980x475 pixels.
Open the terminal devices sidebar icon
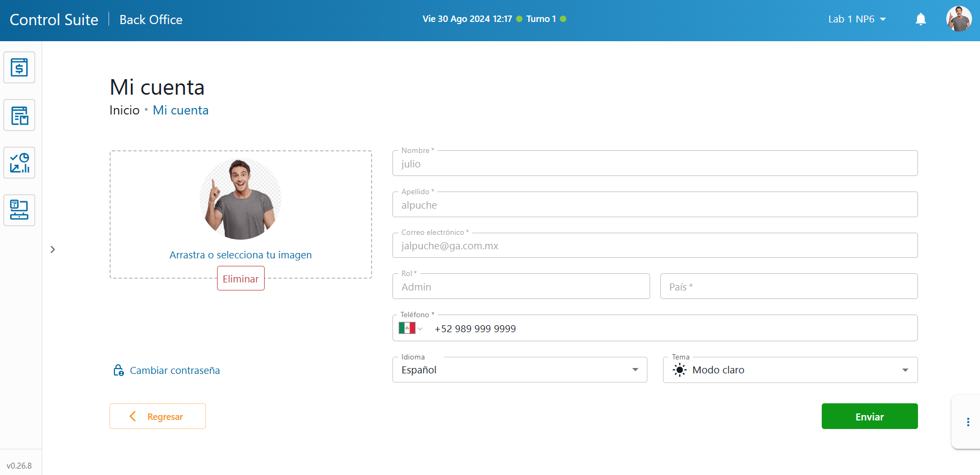19,210
